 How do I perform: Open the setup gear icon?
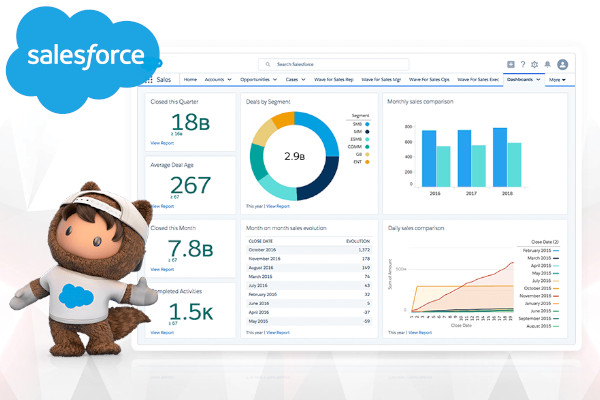(535, 64)
